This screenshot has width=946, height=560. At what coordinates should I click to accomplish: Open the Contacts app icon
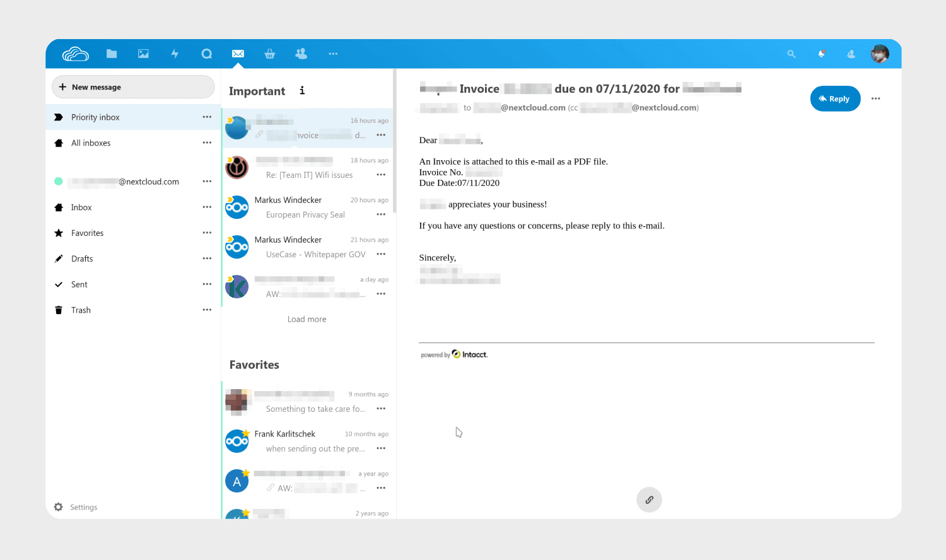pos(301,54)
